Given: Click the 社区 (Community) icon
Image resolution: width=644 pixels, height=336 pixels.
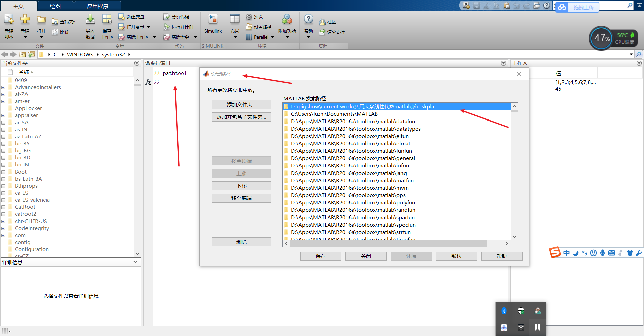Looking at the screenshot, I should tap(328, 21).
